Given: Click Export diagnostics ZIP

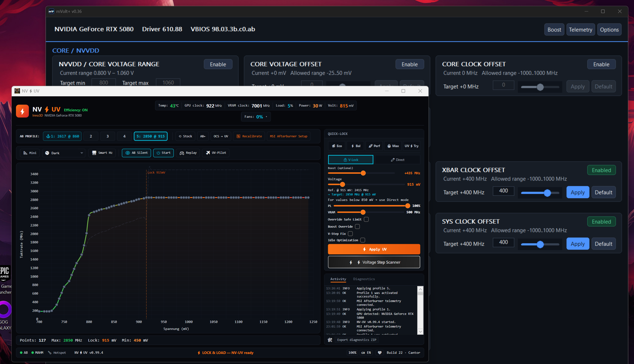Looking at the screenshot, I should [x=356, y=340].
